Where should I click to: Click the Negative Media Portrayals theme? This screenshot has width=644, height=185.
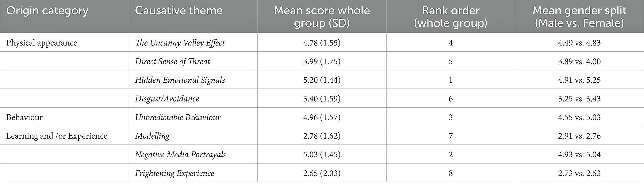coord(180,155)
